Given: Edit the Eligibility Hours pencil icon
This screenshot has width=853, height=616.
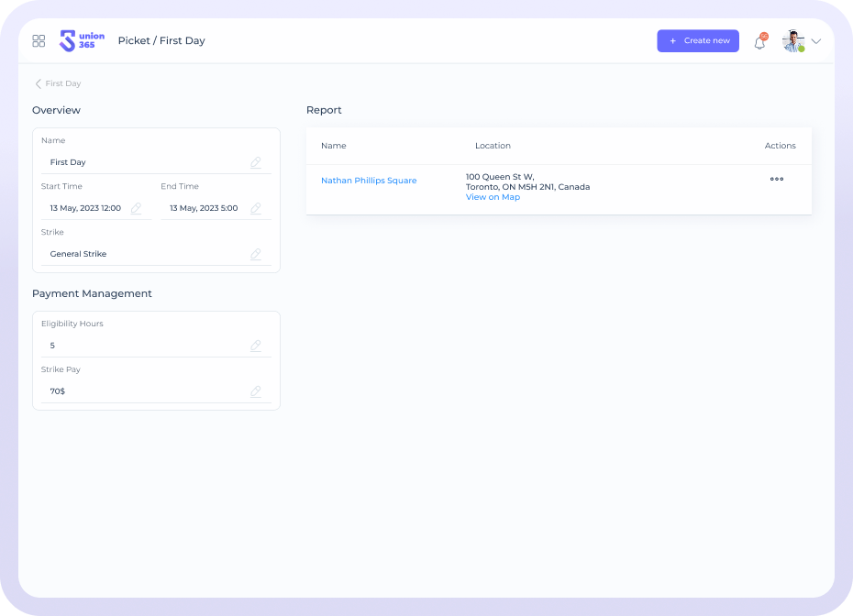Looking at the screenshot, I should (x=256, y=346).
